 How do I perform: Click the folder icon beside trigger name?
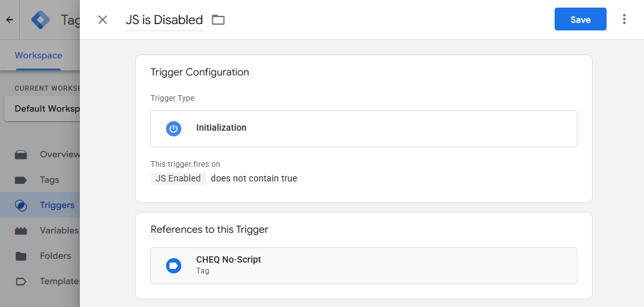pyautogui.click(x=218, y=20)
